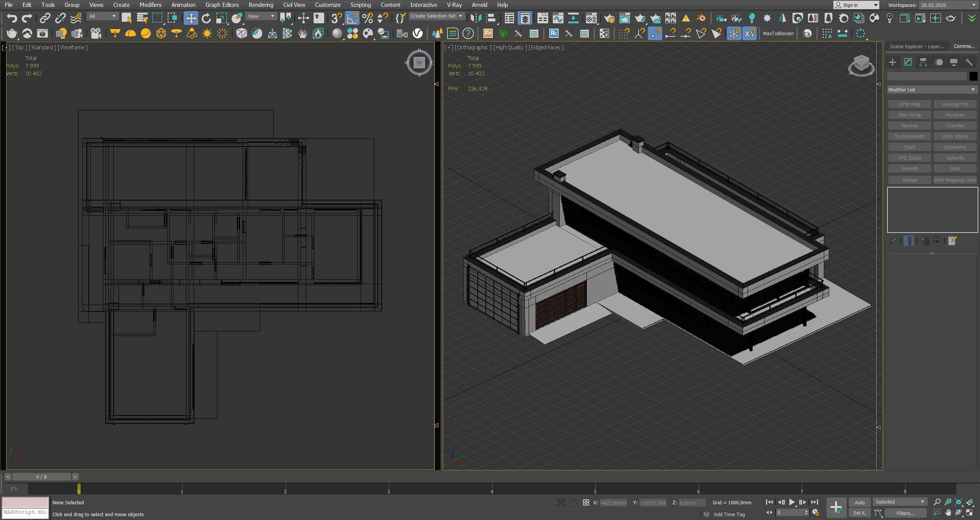Open the Scripting menu
This screenshot has height=520, width=980.
point(361,5)
